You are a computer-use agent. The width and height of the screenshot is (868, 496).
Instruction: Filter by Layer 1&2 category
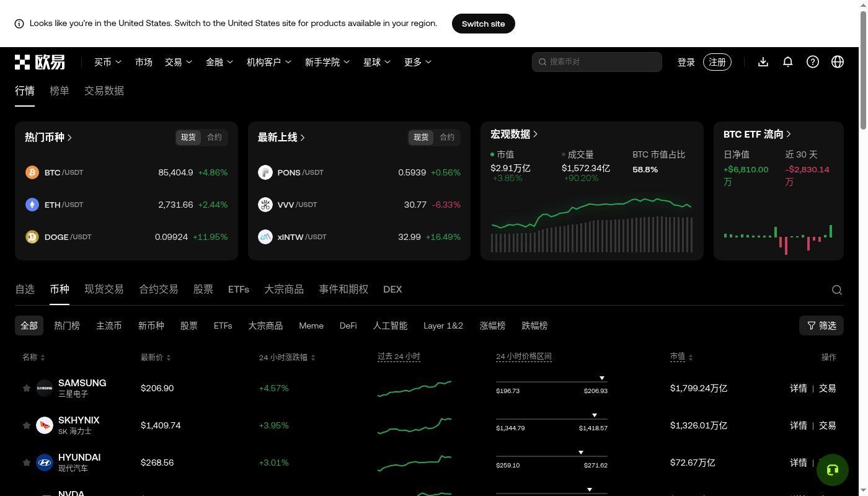point(443,325)
